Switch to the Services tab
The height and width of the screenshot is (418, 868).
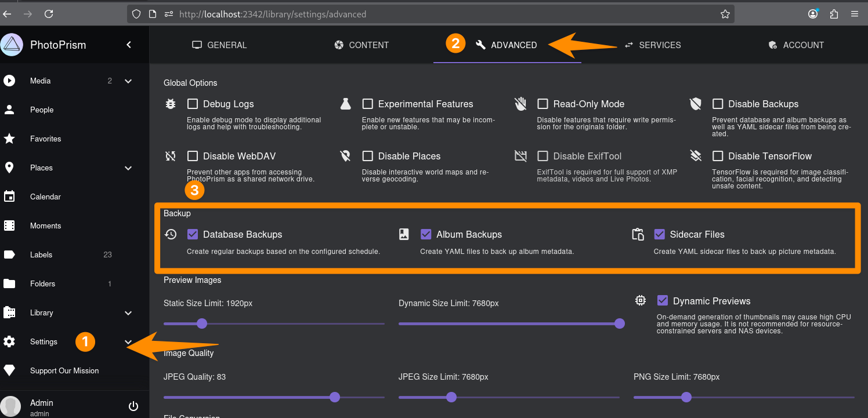(652, 45)
